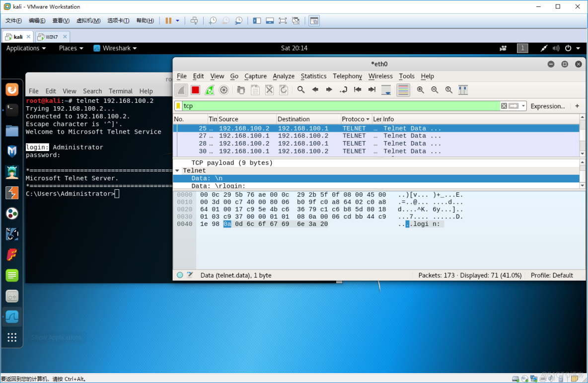Click the resize columns icon
588x383 pixels.
pos(463,89)
